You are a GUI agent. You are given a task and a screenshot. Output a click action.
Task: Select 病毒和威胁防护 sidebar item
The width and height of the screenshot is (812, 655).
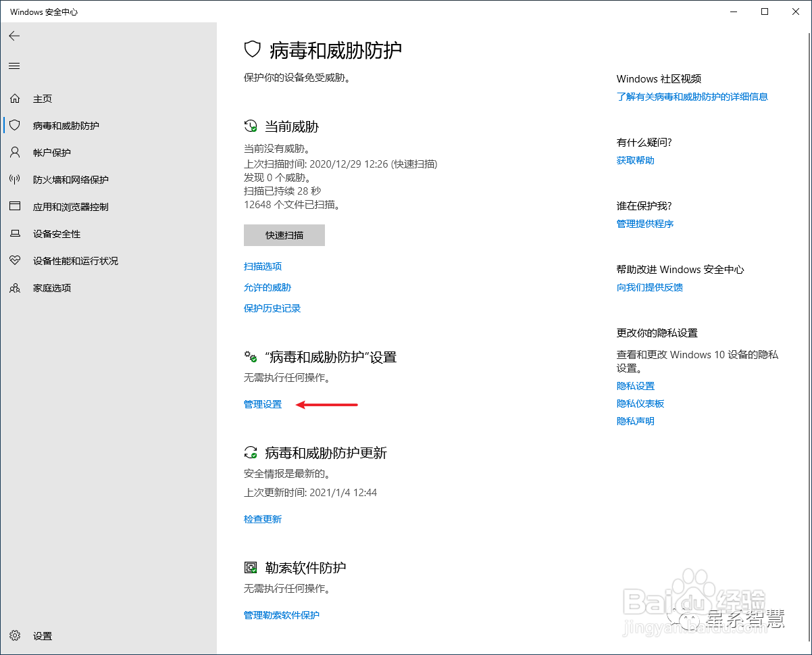tap(66, 126)
